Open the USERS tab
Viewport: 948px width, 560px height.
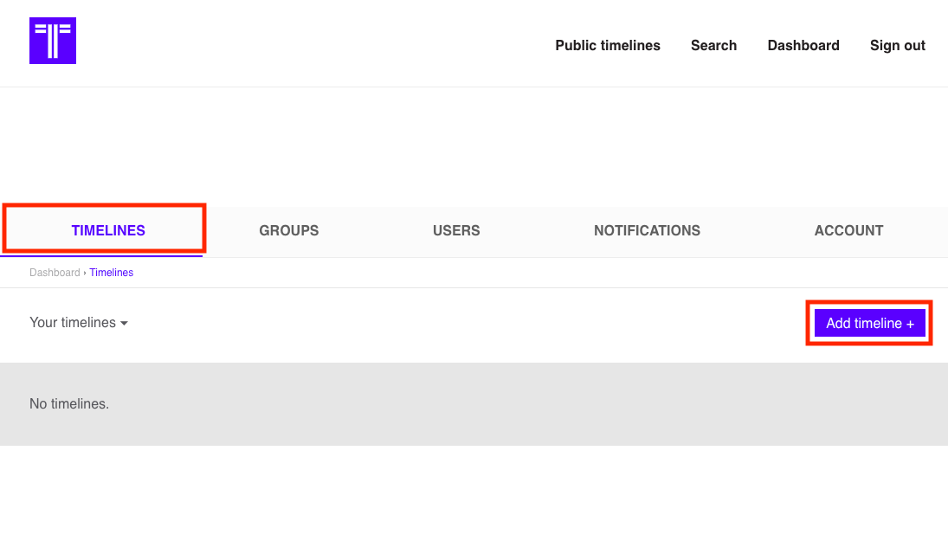pyautogui.click(x=456, y=231)
